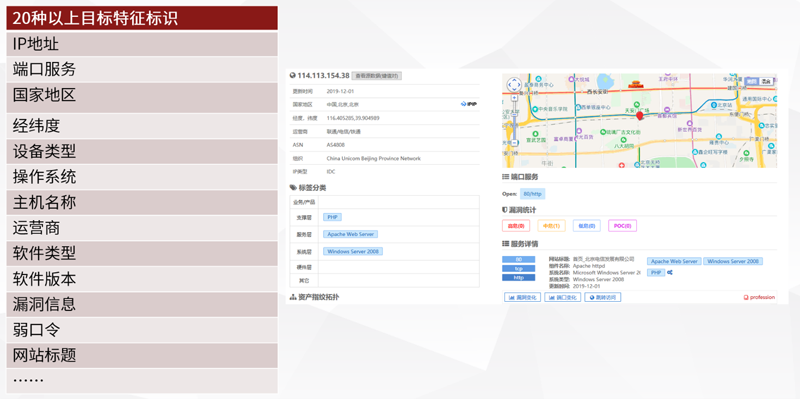Select the 软件版本 row in feature list
Screen dimensions: 800x399
[x=142, y=279]
